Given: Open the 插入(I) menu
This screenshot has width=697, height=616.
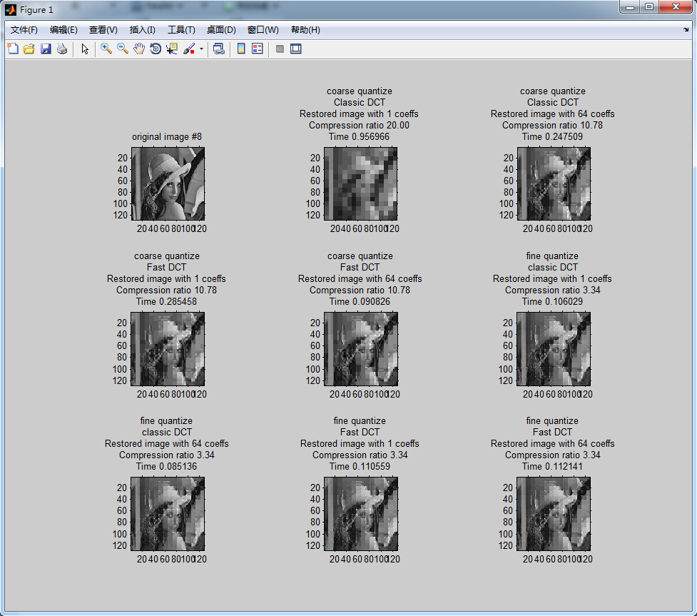Looking at the screenshot, I should point(142,30).
